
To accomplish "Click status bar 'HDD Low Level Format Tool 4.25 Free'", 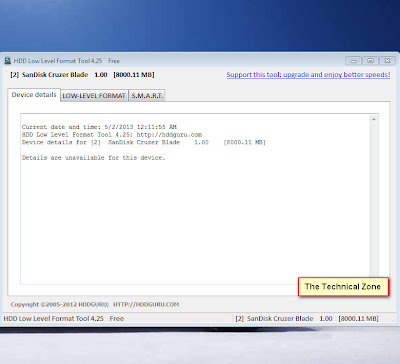I will click(x=64, y=319).
